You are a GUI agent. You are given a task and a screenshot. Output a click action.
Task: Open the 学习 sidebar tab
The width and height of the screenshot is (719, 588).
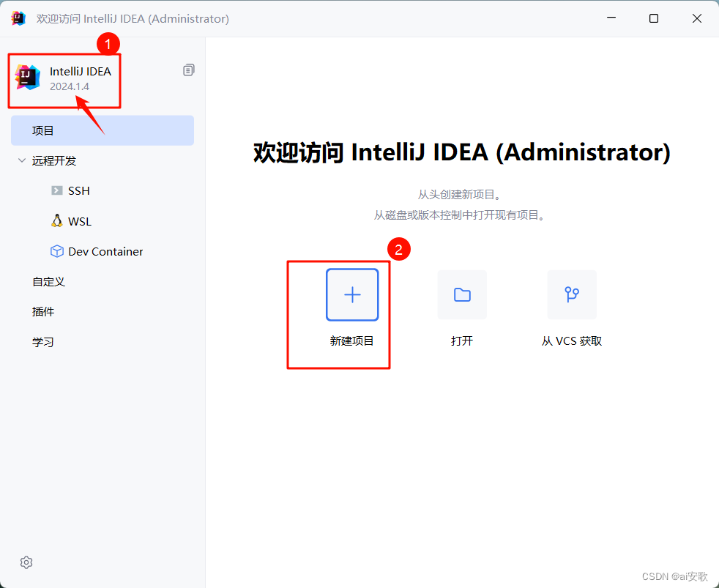(x=43, y=342)
